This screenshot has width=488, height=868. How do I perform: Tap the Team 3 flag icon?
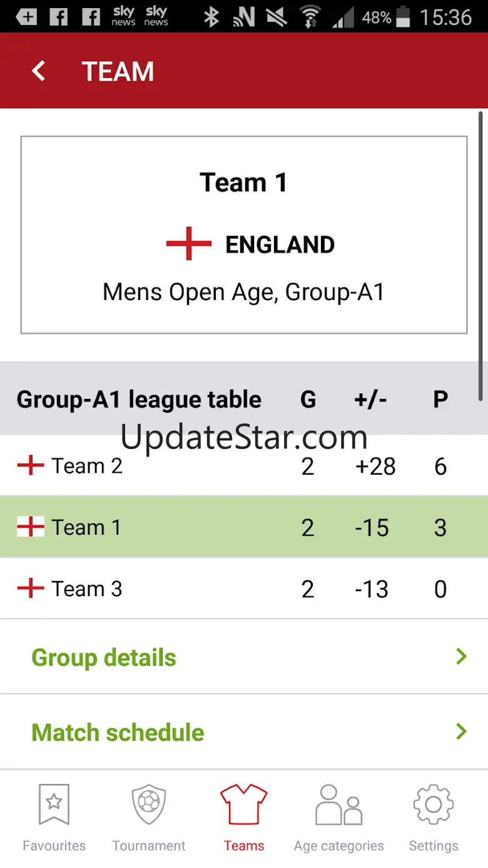click(30, 589)
